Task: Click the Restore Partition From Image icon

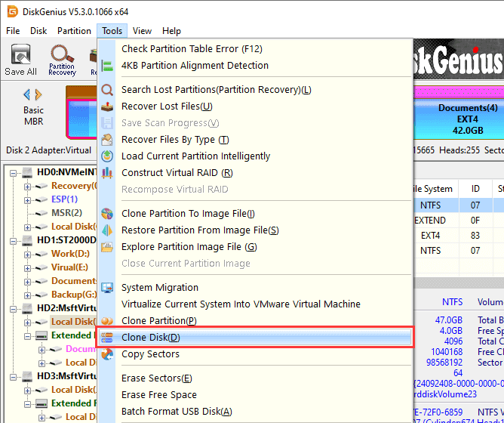Action: tap(107, 230)
